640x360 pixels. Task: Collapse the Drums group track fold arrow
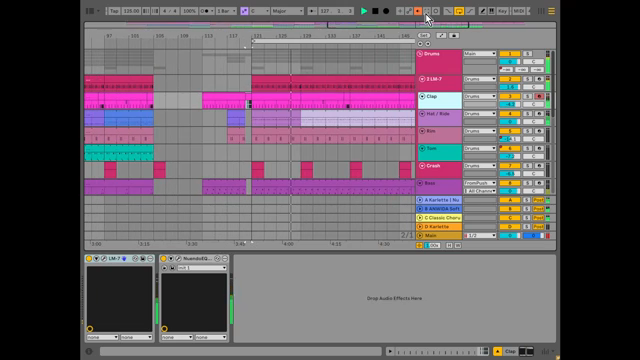click(420, 54)
